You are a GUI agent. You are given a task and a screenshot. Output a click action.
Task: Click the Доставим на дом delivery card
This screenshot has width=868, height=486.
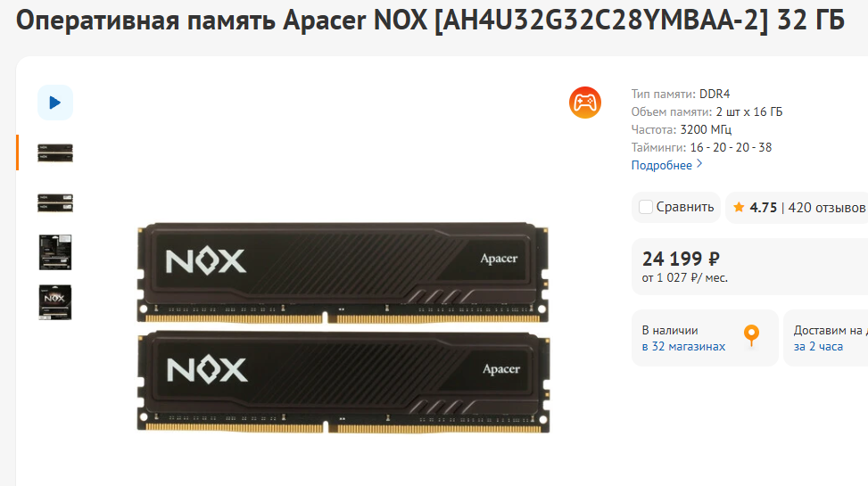825,338
